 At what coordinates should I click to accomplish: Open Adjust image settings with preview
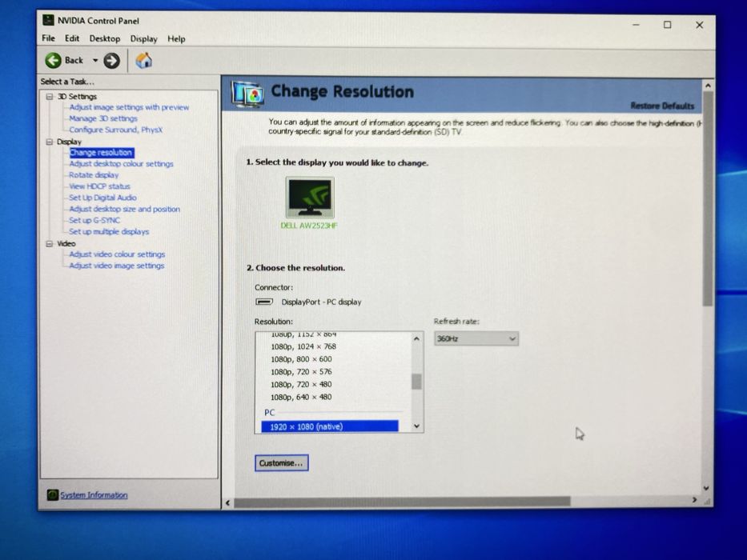pyautogui.click(x=129, y=107)
